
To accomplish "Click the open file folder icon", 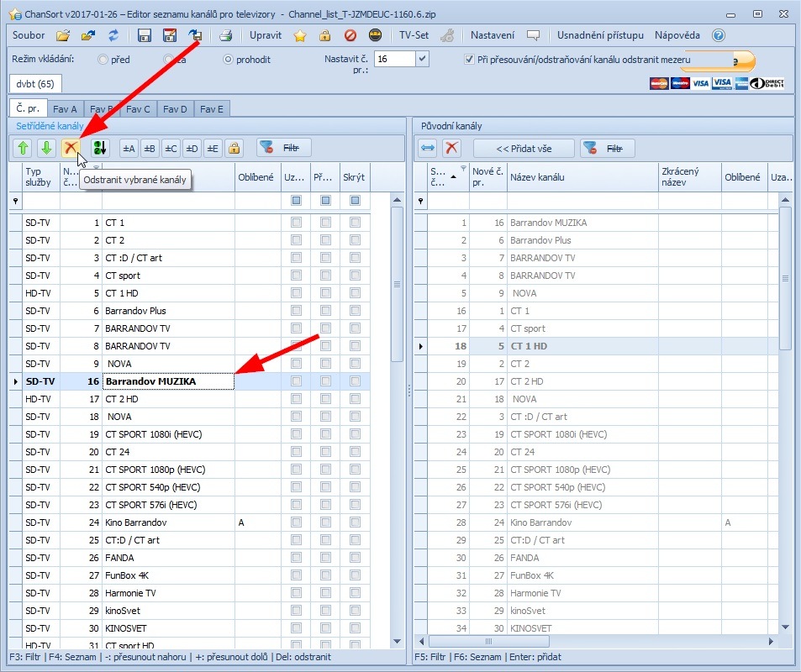I will tap(63, 35).
